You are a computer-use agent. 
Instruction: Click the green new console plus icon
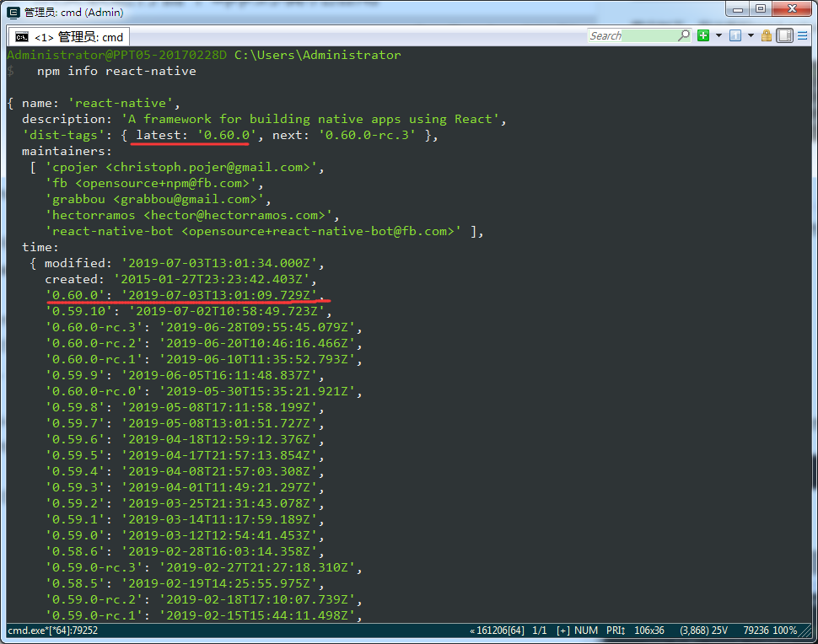703,35
